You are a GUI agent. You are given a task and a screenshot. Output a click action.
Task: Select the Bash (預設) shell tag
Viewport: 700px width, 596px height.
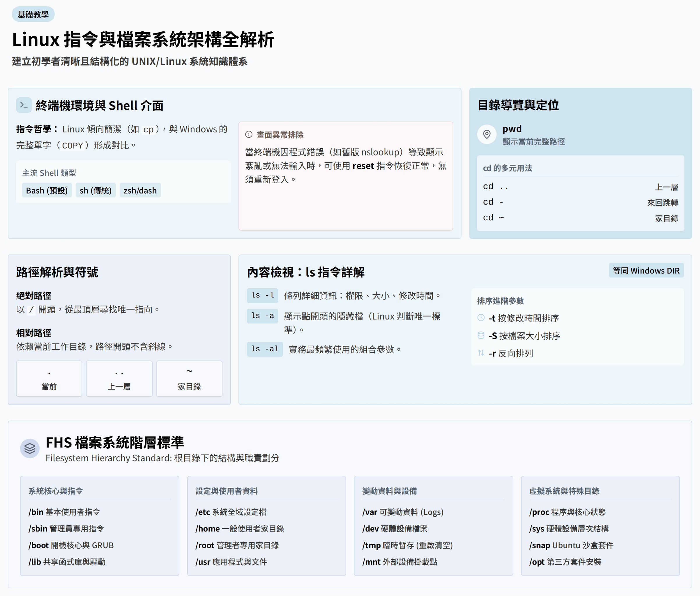tap(47, 190)
